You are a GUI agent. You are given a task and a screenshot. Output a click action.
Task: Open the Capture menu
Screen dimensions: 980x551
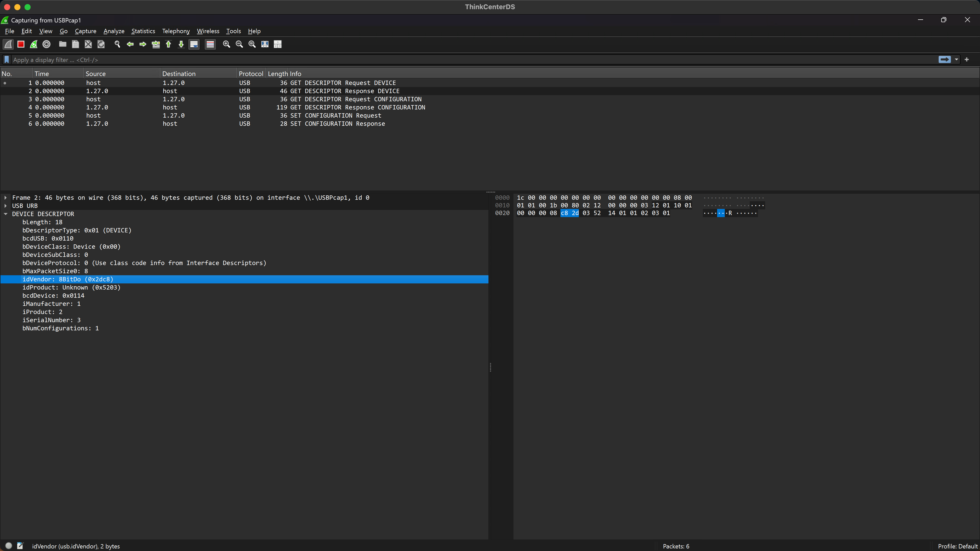85,31
